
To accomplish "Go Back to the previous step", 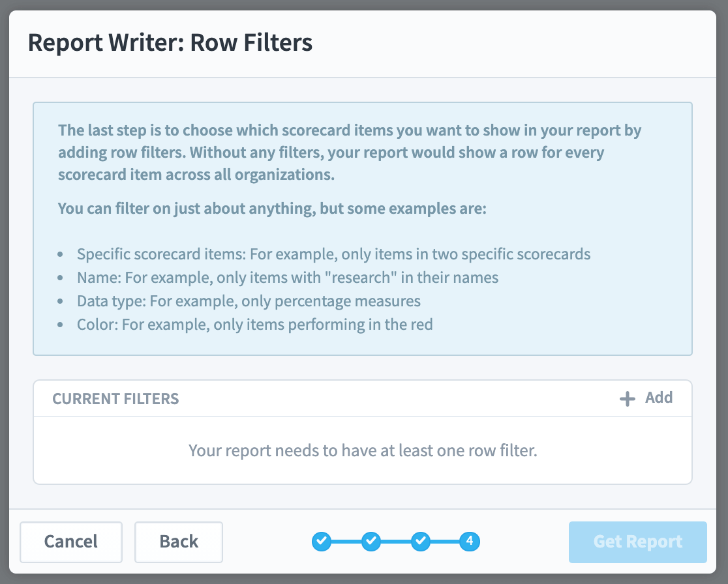I will (x=179, y=542).
